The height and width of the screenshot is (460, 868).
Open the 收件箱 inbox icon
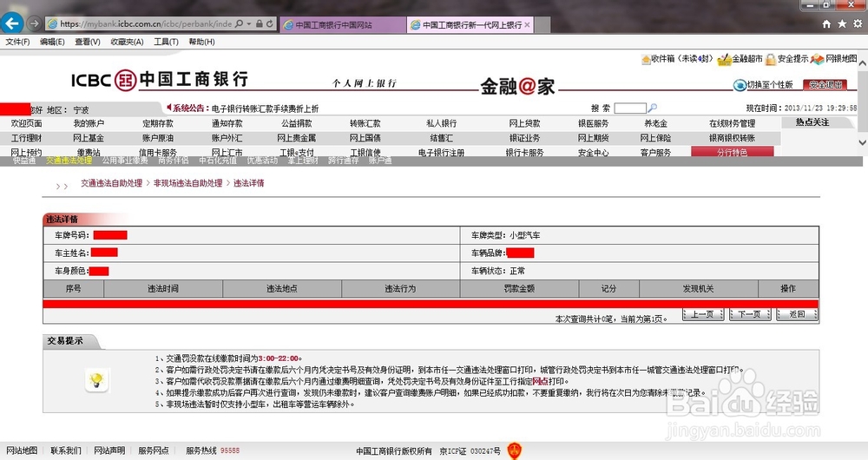646,59
